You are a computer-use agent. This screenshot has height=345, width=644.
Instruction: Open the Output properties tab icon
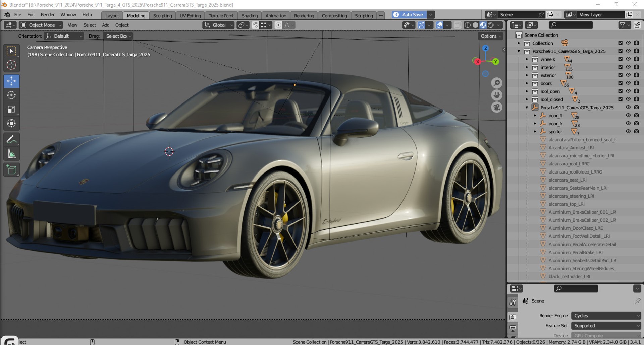tap(513, 328)
